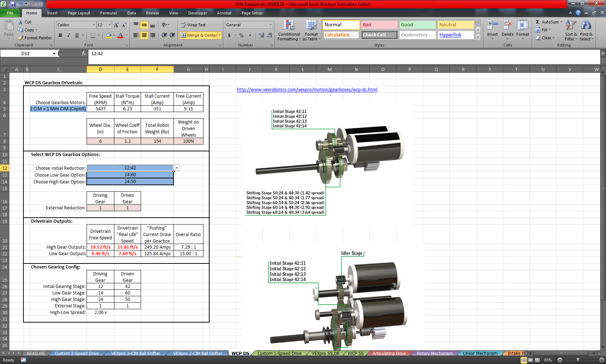This screenshot has height=364, width=606.
Task: Click the zoom in plus button
Action: point(602,360)
